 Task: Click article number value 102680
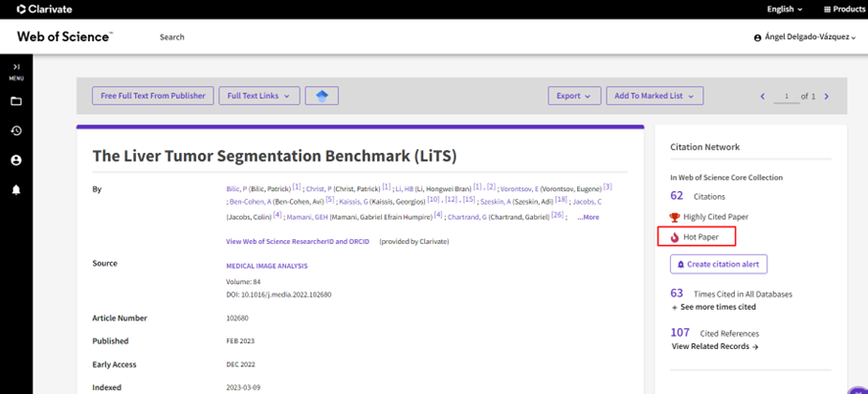click(237, 319)
